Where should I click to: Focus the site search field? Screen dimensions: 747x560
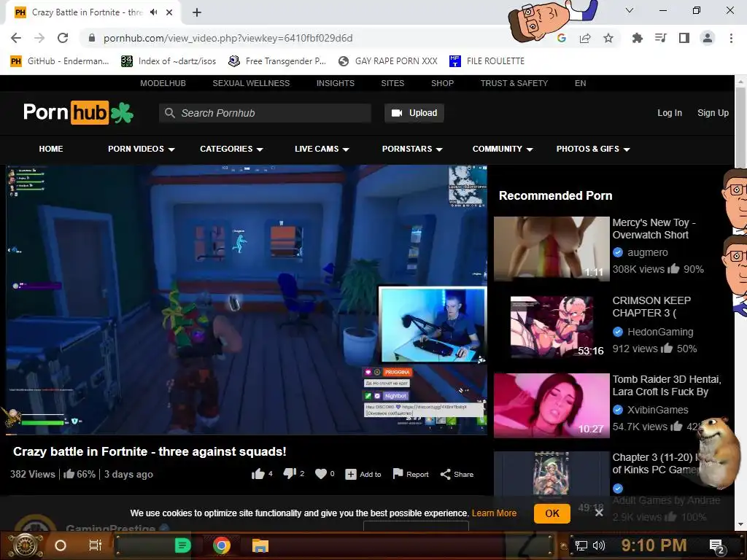(x=265, y=113)
